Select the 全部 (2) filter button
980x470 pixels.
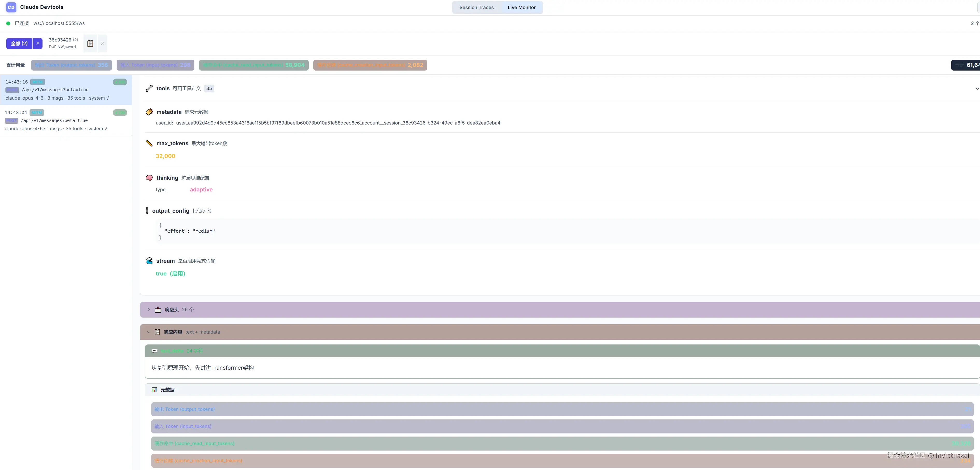click(x=19, y=43)
